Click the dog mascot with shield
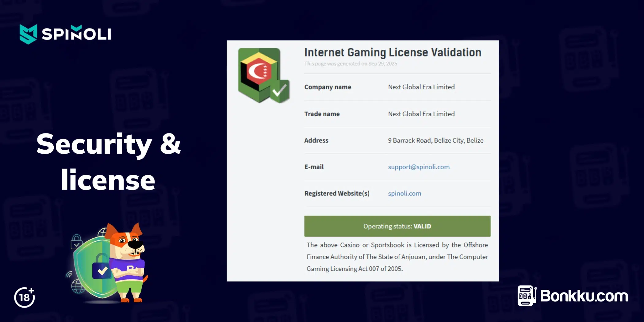Screen dimensions: 644x322 [107, 263]
